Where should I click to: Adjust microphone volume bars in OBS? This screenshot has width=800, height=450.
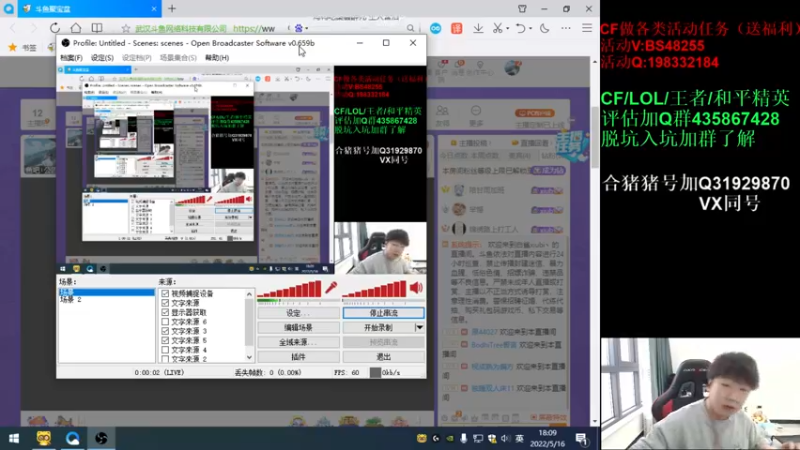click(x=289, y=289)
